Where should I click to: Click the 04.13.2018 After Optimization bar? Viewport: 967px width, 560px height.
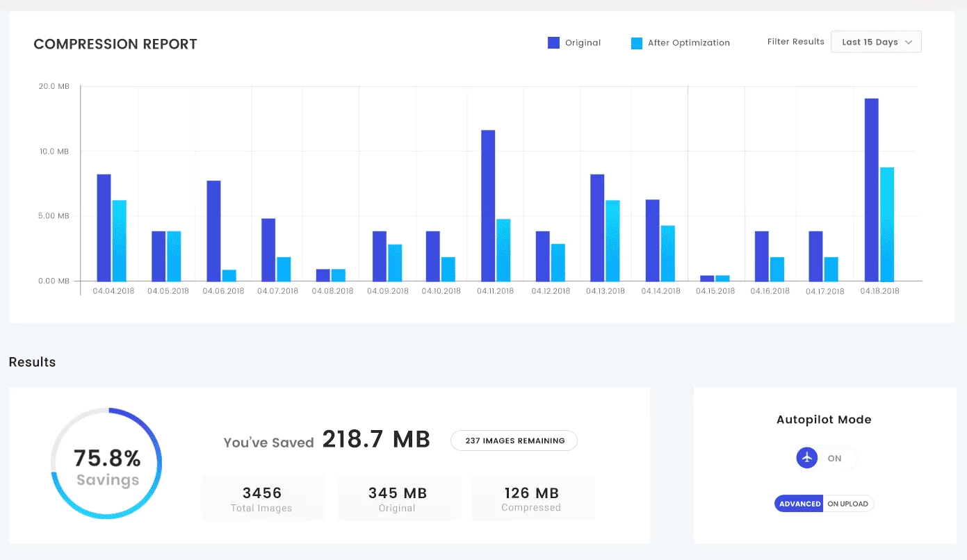coord(612,240)
